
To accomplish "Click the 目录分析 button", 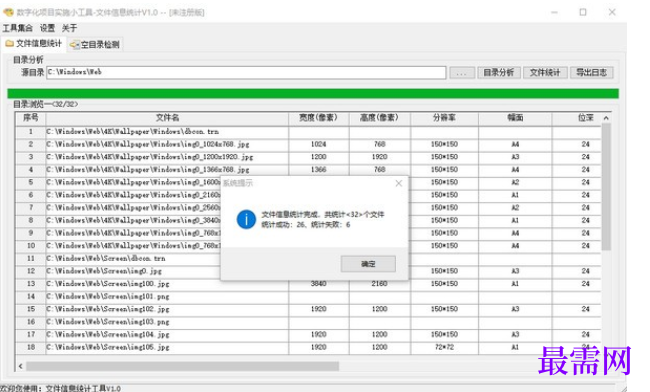I will [x=499, y=73].
